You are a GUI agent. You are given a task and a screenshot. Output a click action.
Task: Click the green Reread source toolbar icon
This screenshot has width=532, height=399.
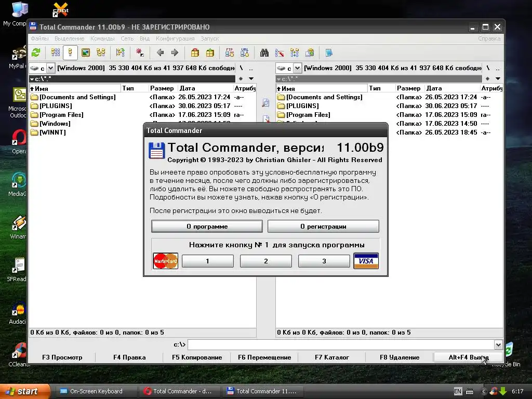[36, 52]
